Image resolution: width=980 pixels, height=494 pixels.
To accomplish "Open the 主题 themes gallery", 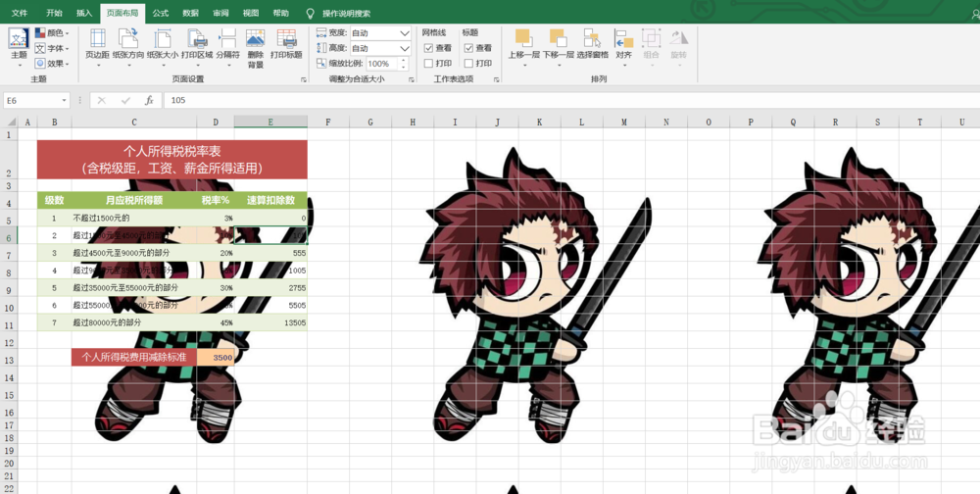I will (19, 47).
